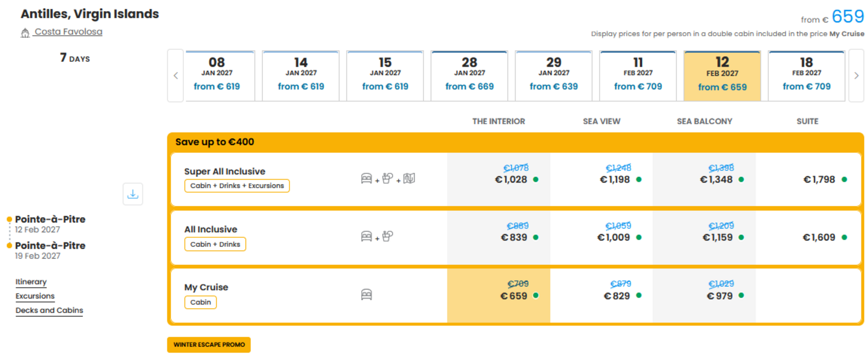Open the Decks and Cabins link
The width and height of the screenshot is (868, 355).
tap(49, 310)
